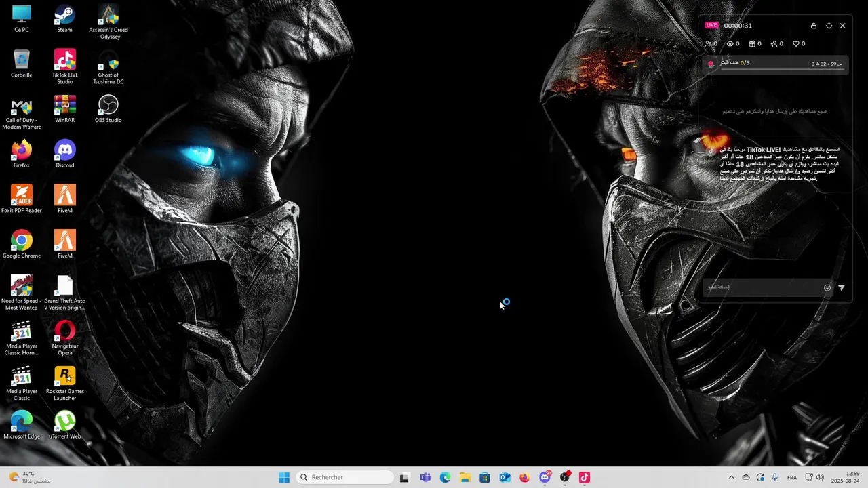Select the Media Player Classic icon above Microsoft Edge
Screen dimensions: 868x488
[22, 384]
